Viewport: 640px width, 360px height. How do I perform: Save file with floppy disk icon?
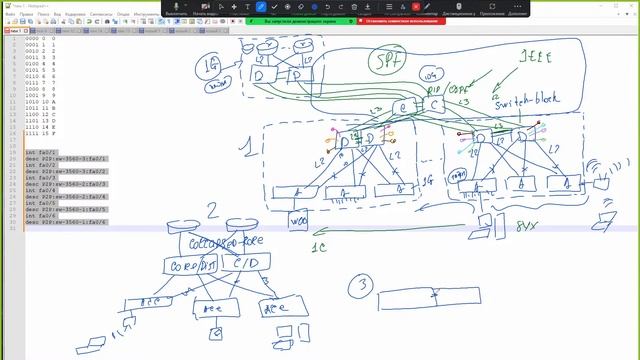pyautogui.click(x=22, y=21)
